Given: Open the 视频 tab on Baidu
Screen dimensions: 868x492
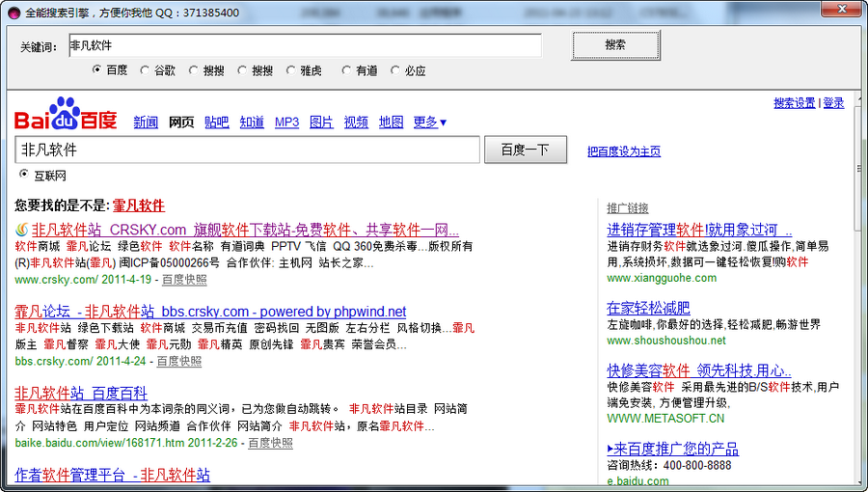Looking at the screenshot, I should [x=356, y=123].
